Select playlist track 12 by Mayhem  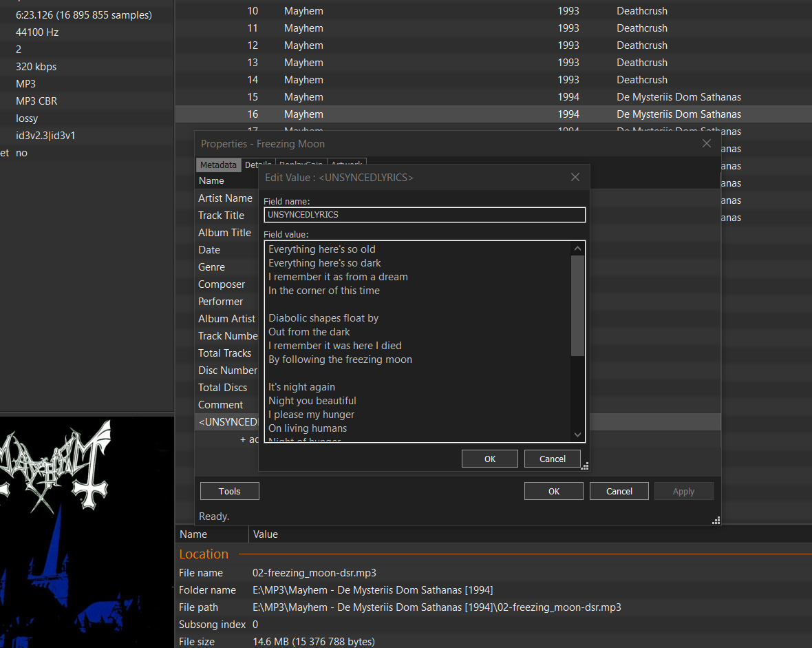click(493, 45)
